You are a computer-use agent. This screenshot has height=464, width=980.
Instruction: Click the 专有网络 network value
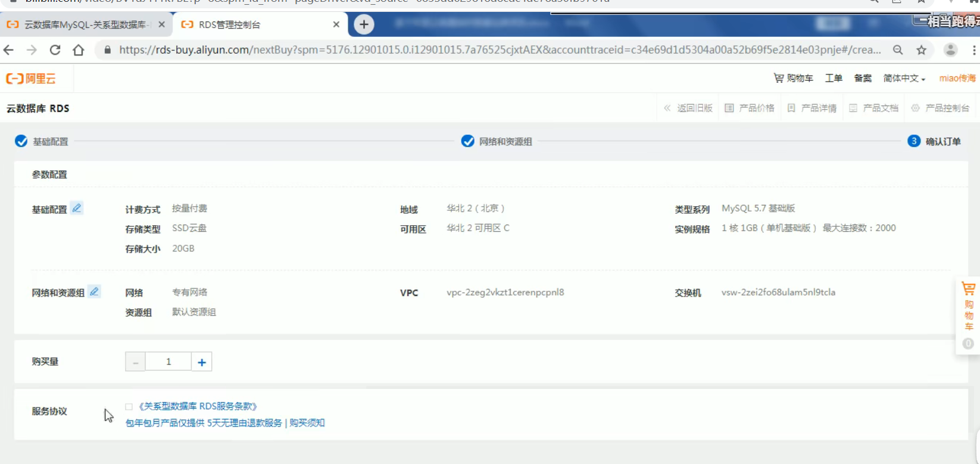[189, 292]
